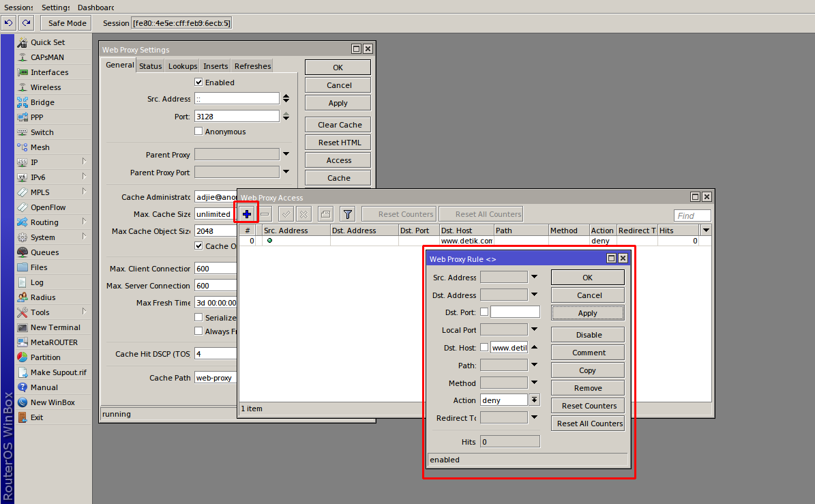This screenshot has width=815, height=504.
Task: Open MetaROUTER in sidebar
Action: coord(53,342)
